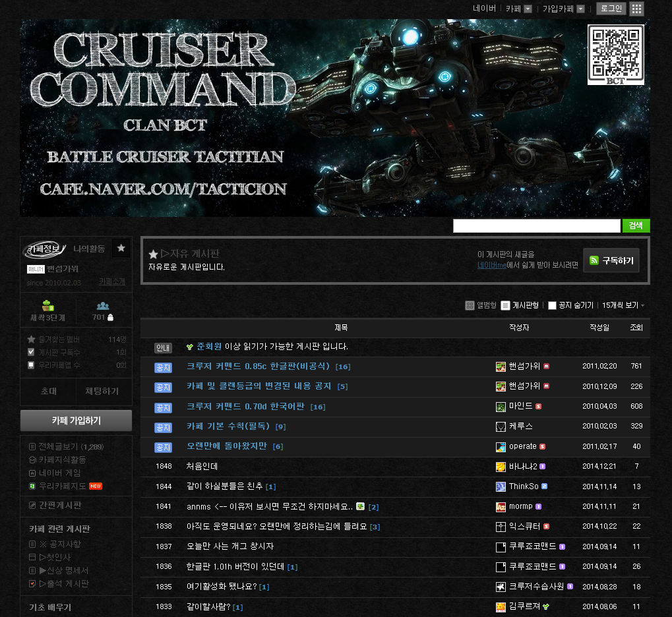Click the 로그인 button
The image size is (672, 617).
coord(611,9)
